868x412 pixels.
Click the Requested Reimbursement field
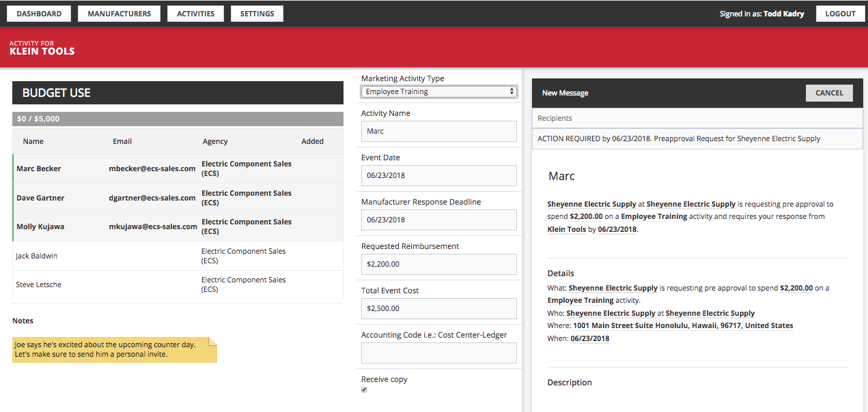[x=439, y=264]
